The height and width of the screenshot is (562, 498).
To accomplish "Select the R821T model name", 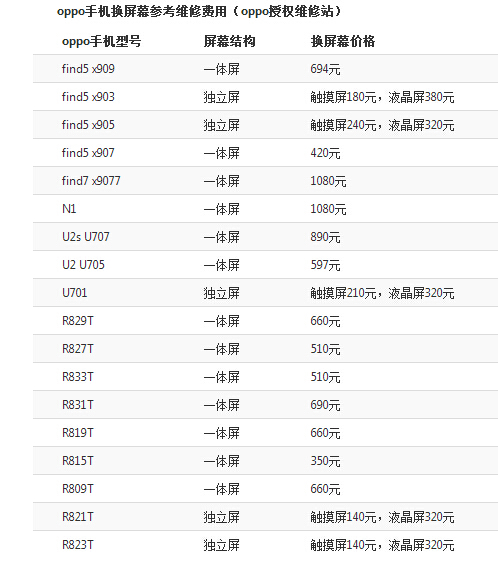I will click(x=78, y=516).
